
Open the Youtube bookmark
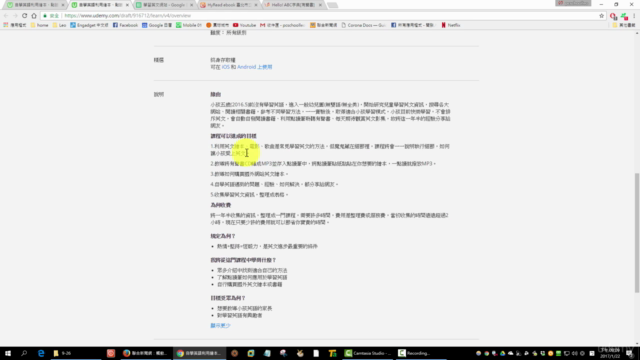click(x=244, y=25)
